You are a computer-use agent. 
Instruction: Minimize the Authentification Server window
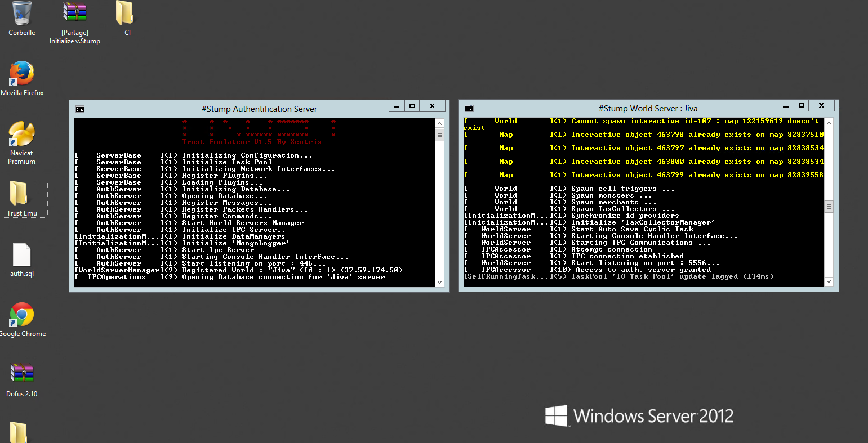397,106
